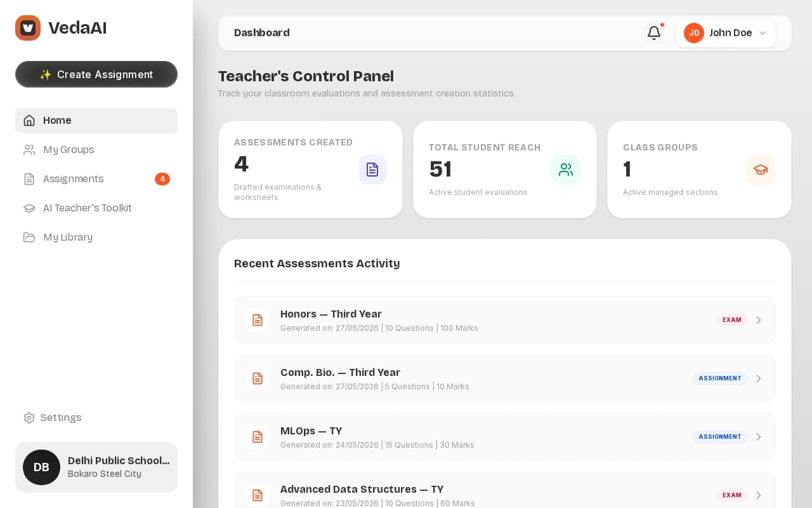Click the Total Student Reach people icon
This screenshot has height=508, width=812.
pos(566,170)
